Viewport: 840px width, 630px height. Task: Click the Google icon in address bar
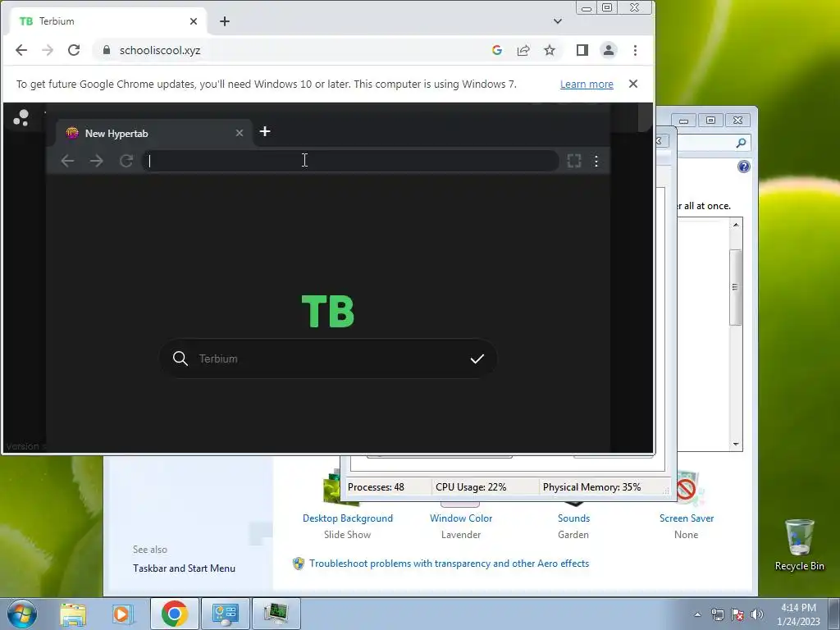point(496,50)
